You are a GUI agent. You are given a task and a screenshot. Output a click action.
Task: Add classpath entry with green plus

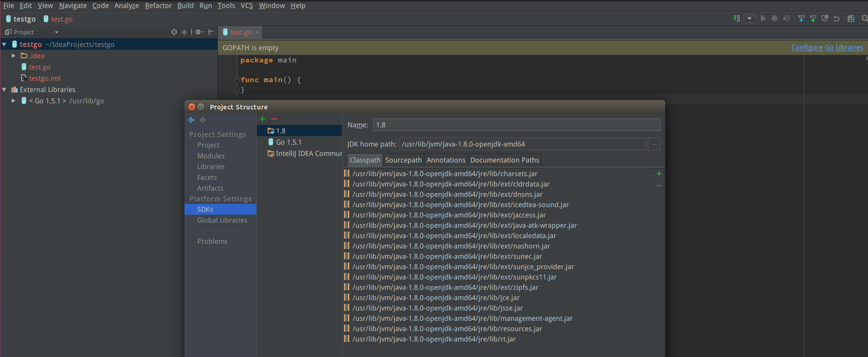click(659, 174)
